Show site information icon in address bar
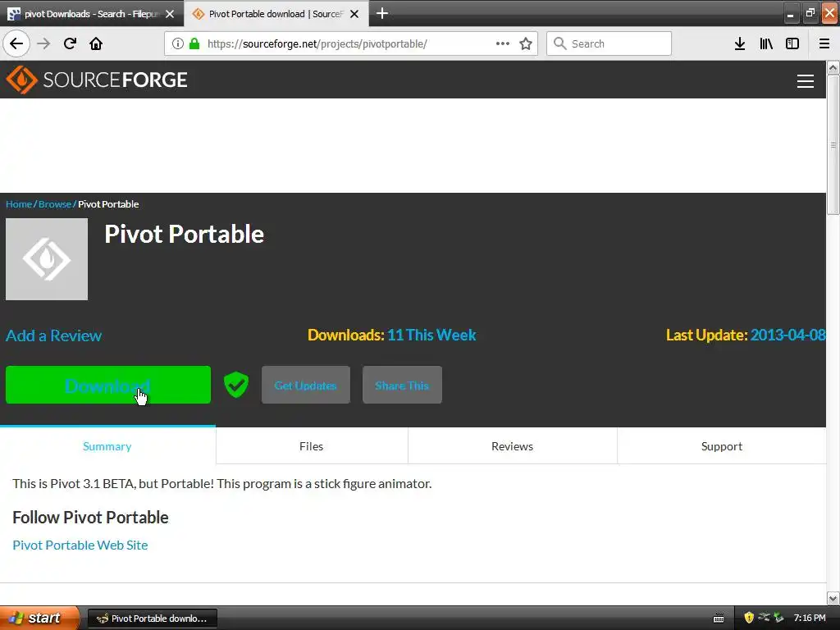This screenshot has width=840, height=630. pyautogui.click(x=178, y=43)
